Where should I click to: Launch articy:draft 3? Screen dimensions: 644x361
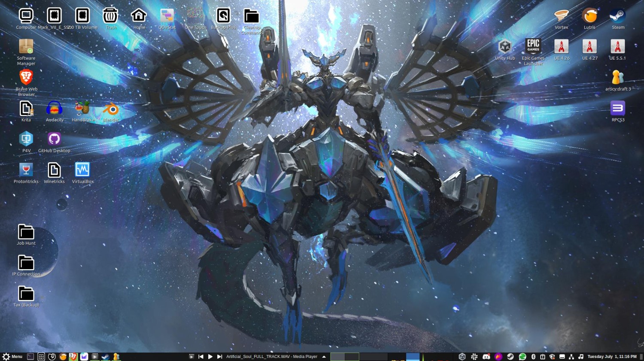618,80
